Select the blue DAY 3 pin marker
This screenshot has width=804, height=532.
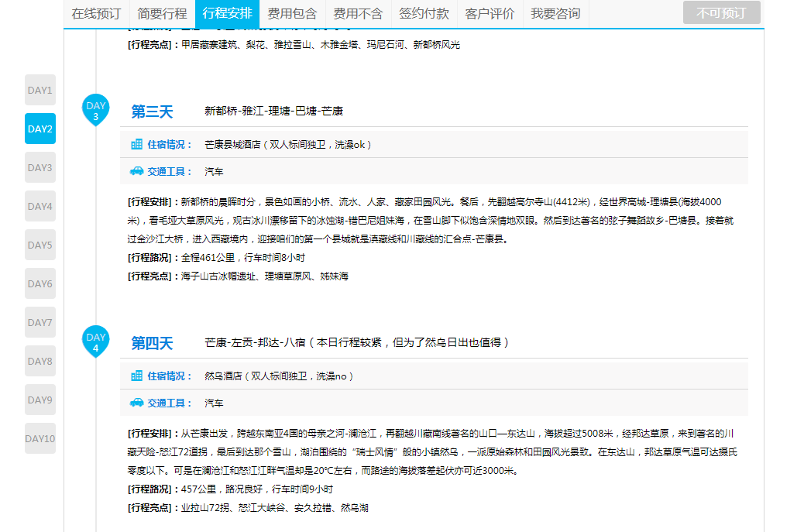coord(96,110)
